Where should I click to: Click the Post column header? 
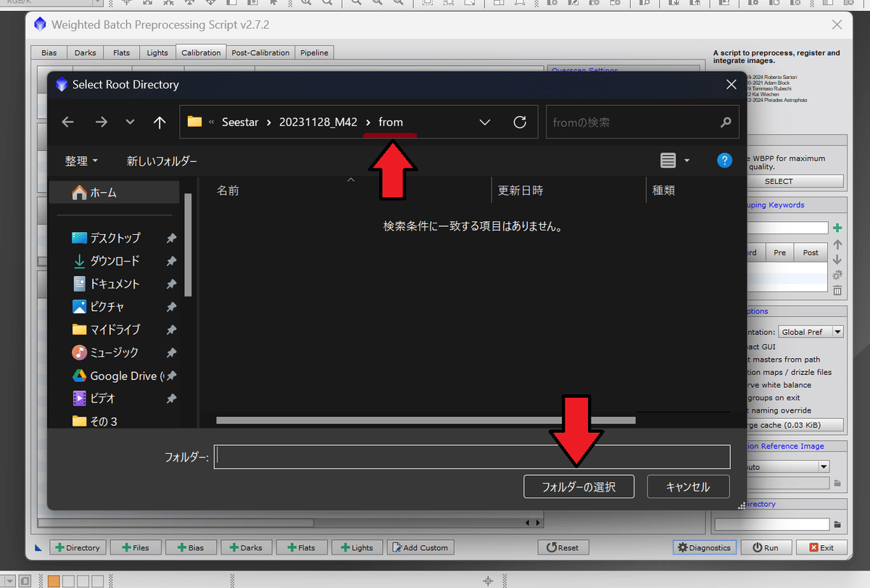click(x=811, y=252)
